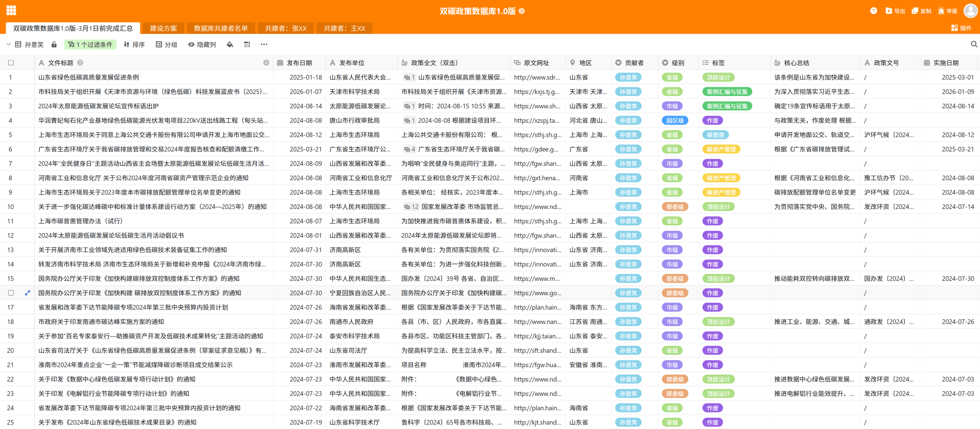
Task: Toggle 隐藏列 hidden columns option
Action: click(x=202, y=45)
